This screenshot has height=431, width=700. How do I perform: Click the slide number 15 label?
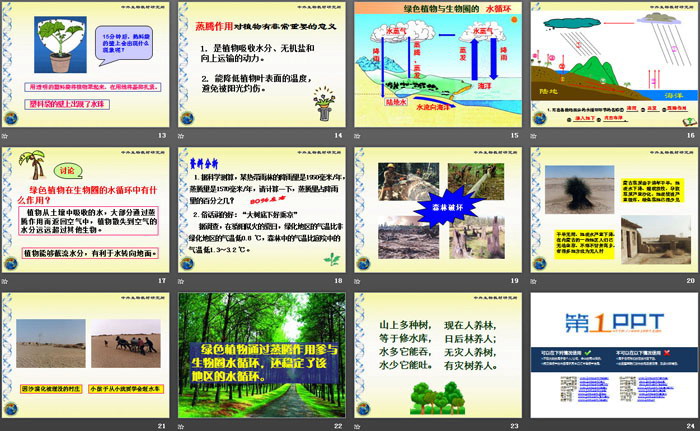pyautogui.click(x=515, y=135)
